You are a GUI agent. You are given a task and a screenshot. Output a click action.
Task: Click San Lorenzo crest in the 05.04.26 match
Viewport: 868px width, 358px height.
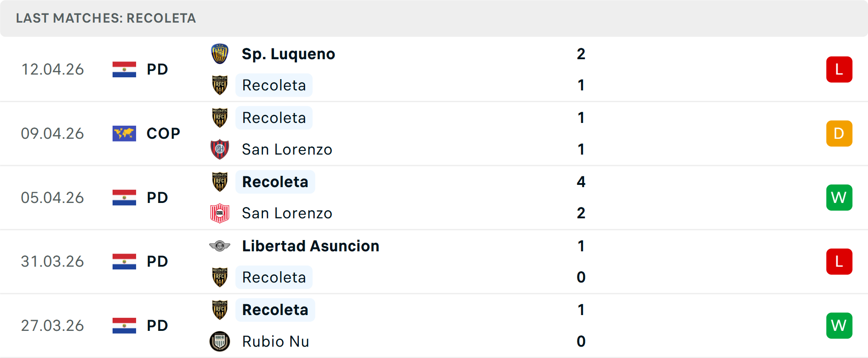click(x=220, y=213)
